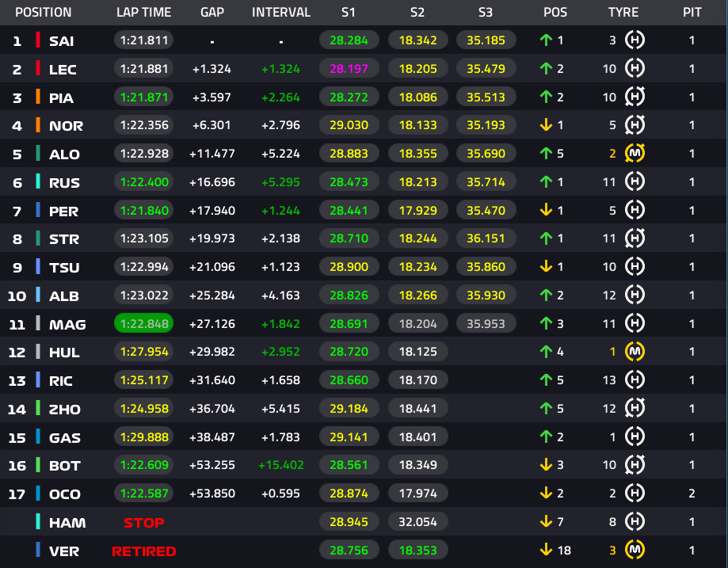Click Alonso's yellow medium tyre icon
The image size is (728, 568).
tap(635, 153)
